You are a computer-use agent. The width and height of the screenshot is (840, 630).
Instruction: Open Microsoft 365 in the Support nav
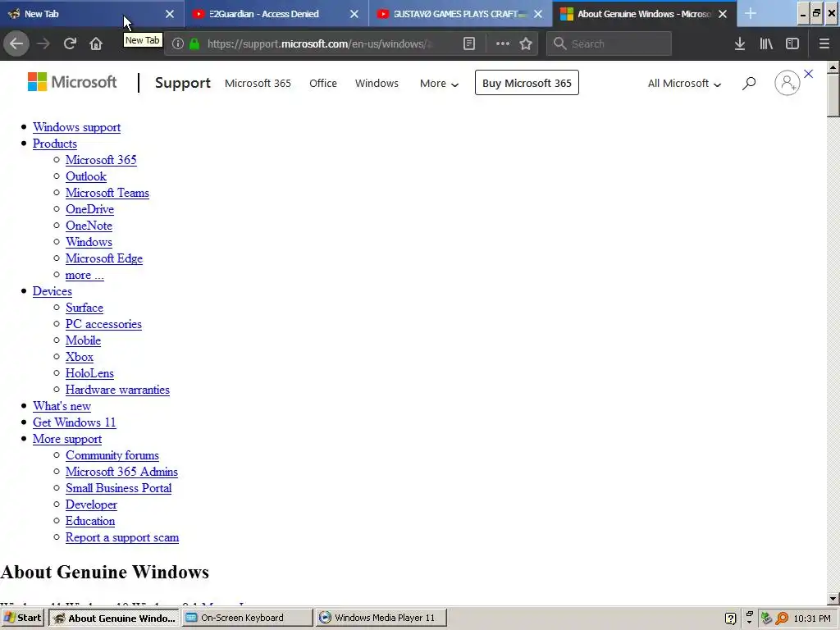point(258,83)
